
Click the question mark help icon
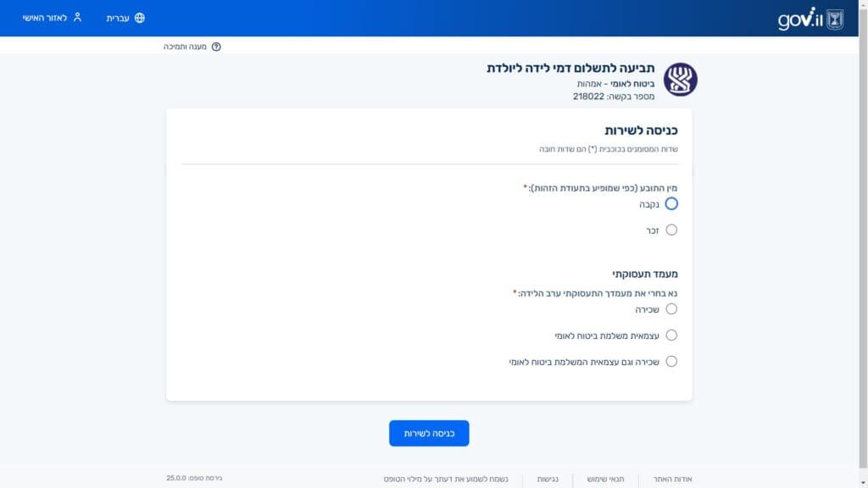click(216, 47)
